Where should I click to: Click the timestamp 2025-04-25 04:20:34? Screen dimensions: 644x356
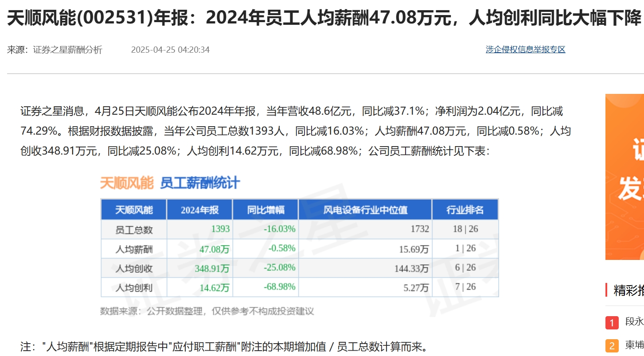pyautogui.click(x=170, y=50)
